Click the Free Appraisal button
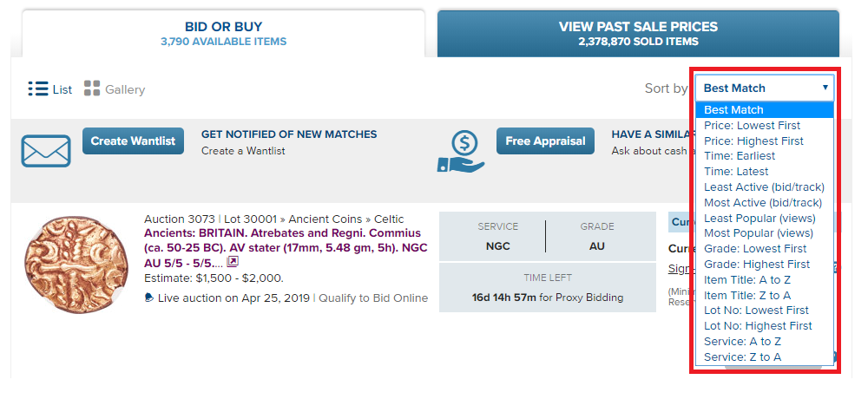Screen dimensions: 868x399 point(545,141)
